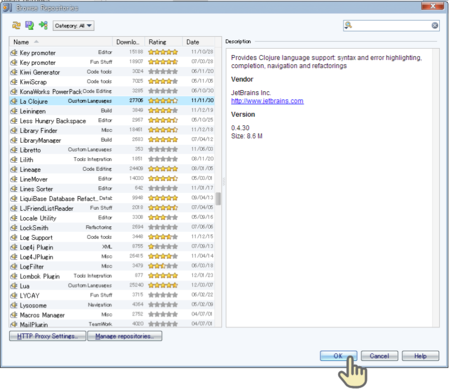Image resolution: width=450 pixels, height=389 pixels.
Task: Select the Kiwi Generator plugin name
Action: pyautogui.click(x=40, y=72)
